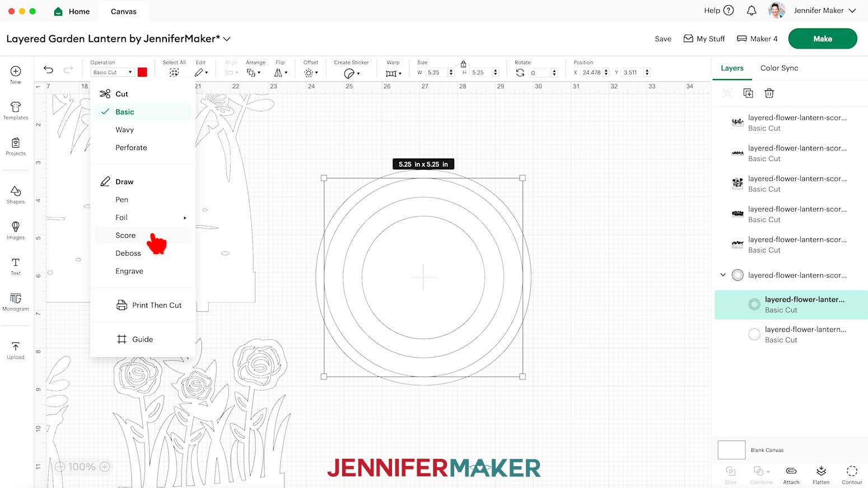The height and width of the screenshot is (488, 868).
Task: Open the Warp dropdown
Action: (x=394, y=73)
